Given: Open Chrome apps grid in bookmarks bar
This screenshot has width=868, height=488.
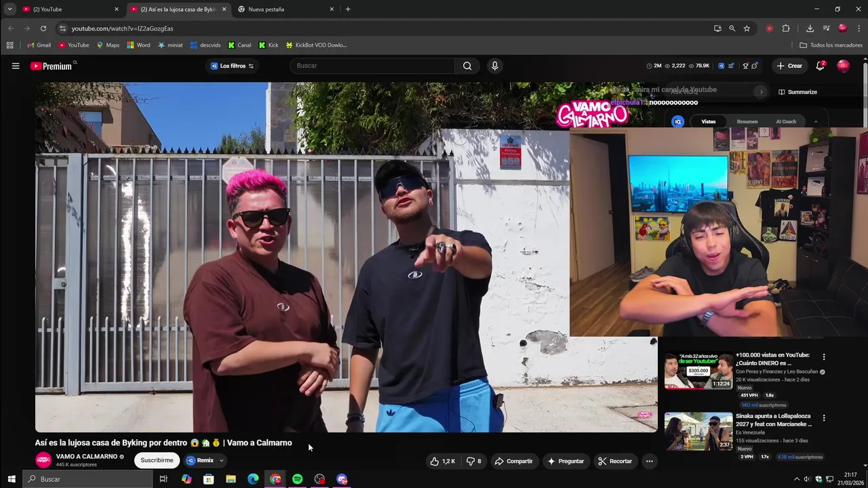Looking at the screenshot, I should tap(9, 45).
